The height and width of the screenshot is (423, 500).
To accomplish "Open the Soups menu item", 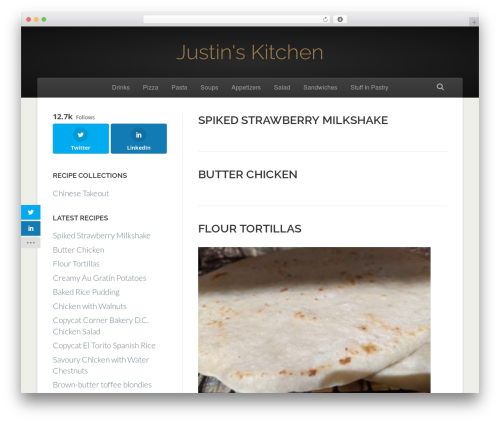I will pyautogui.click(x=209, y=87).
